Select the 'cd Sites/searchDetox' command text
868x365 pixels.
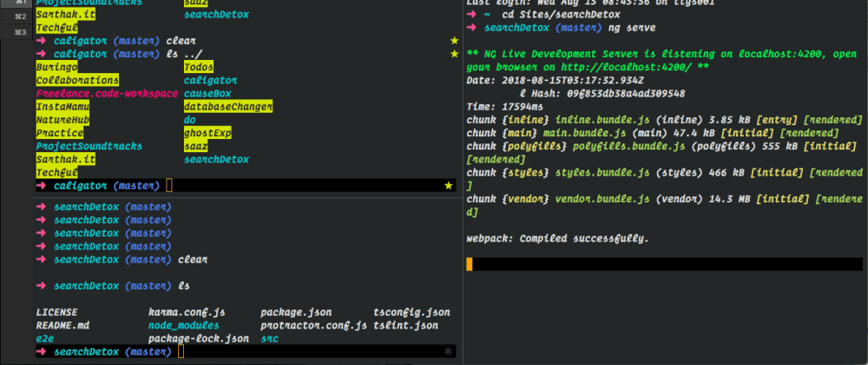coord(561,15)
